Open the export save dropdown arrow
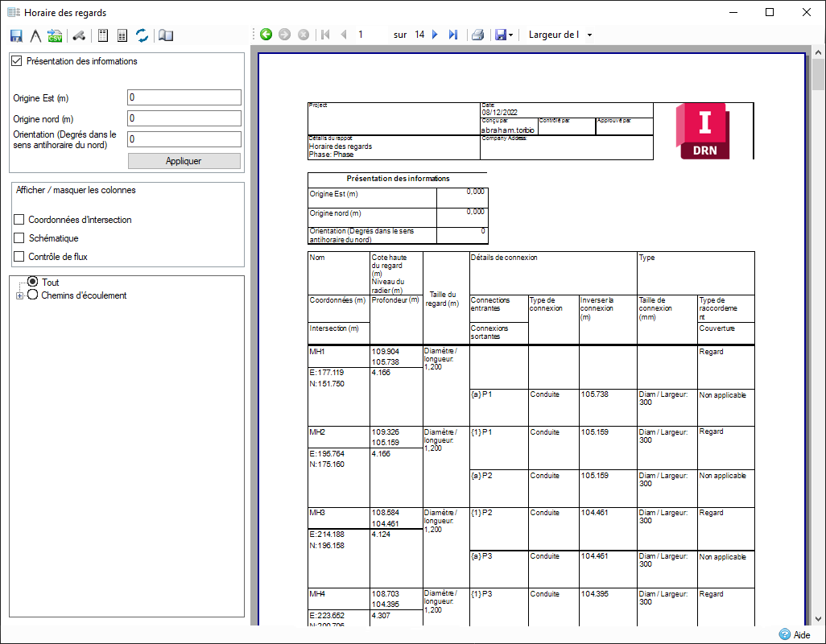Image resolution: width=826 pixels, height=644 pixels. [511, 35]
